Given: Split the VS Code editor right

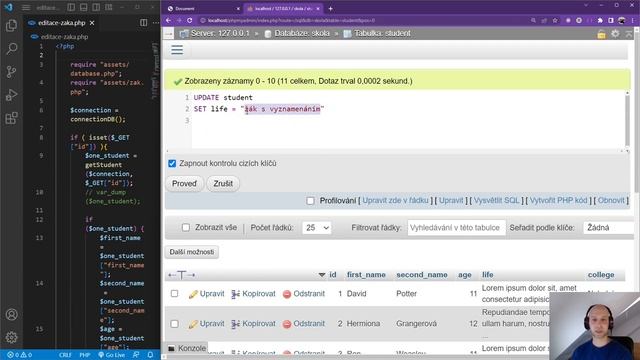Looking at the screenshot, I should (144, 23).
